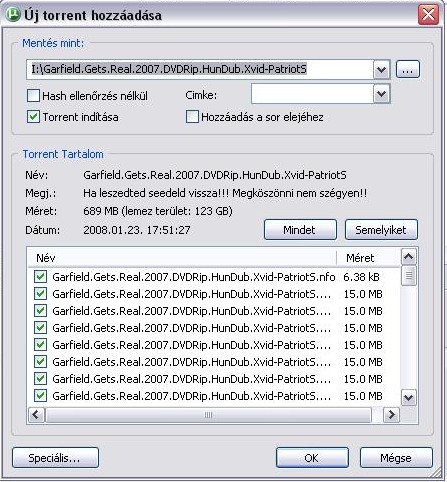Confirm with the OK button
This screenshot has height=482, width=447.
click(312, 458)
